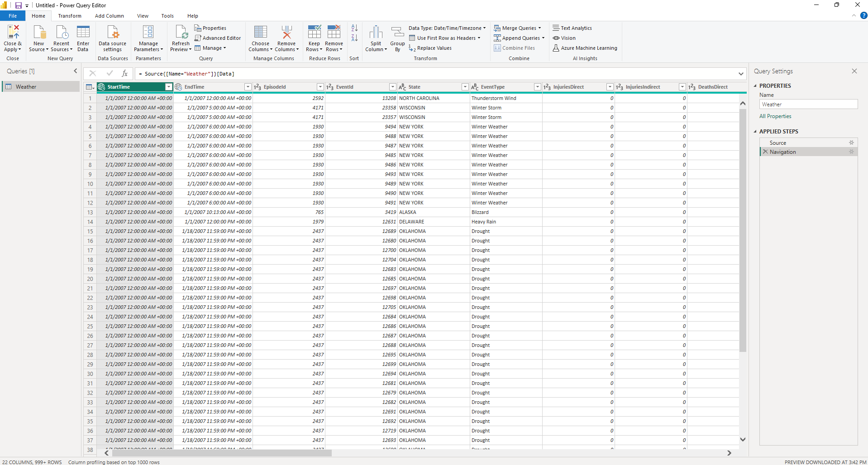The width and height of the screenshot is (868, 465).
Task: Click Close & Apply to save changes
Action: pos(12,38)
